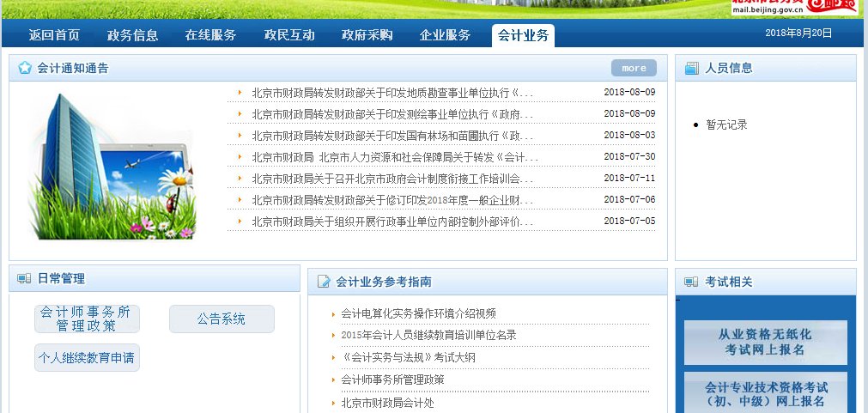
Task: Open notice about 地质勘查事业单位执行
Action: pyautogui.click(x=392, y=93)
